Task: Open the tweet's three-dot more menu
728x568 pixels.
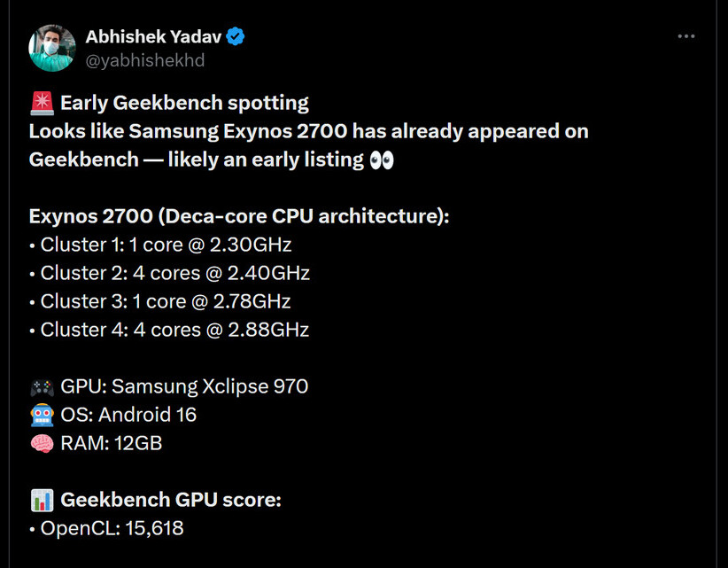Action: (685, 36)
